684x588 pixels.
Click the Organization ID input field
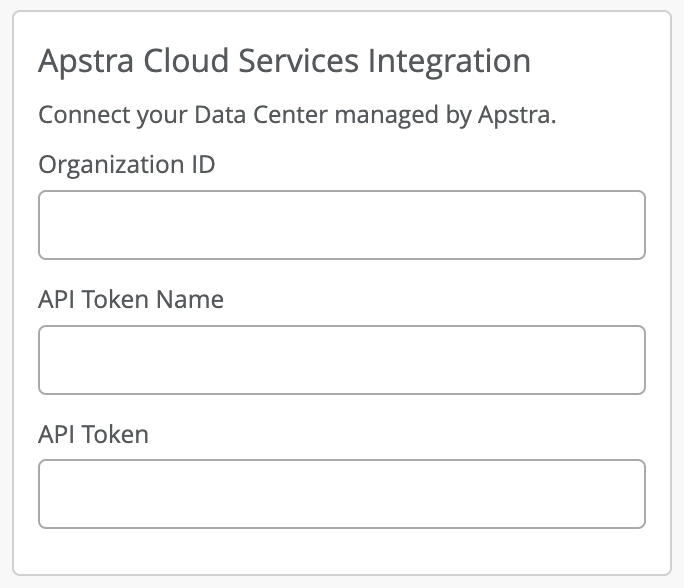[341, 225]
